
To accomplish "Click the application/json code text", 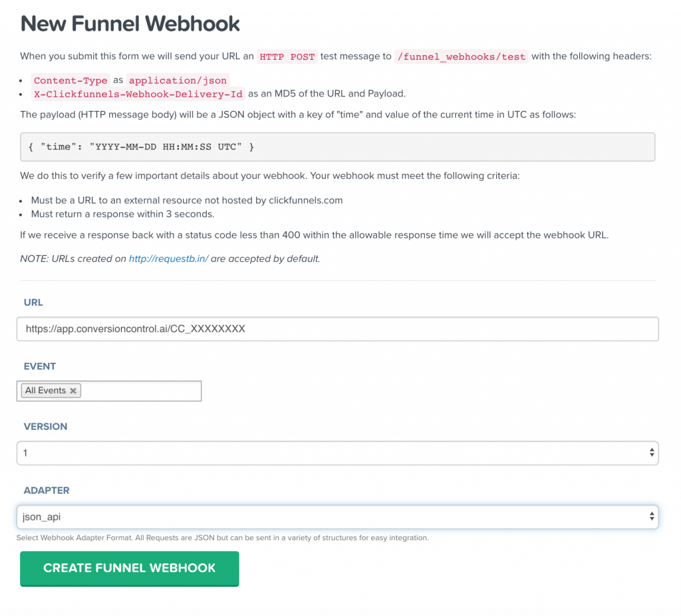I will 178,80.
